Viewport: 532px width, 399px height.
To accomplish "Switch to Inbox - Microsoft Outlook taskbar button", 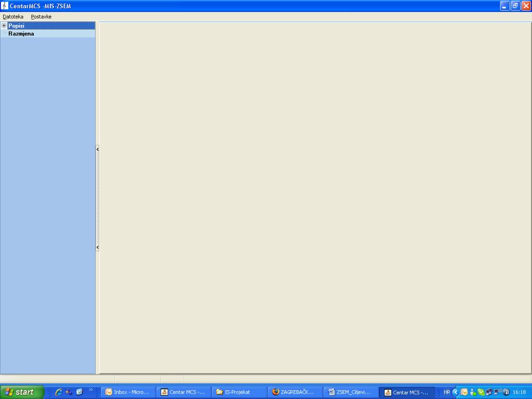I will click(x=128, y=392).
